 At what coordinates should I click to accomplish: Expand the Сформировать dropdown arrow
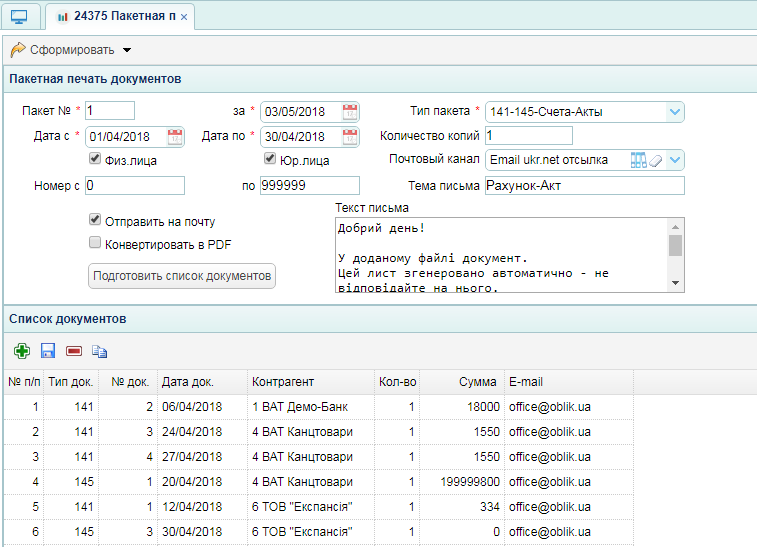coord(127,50)
